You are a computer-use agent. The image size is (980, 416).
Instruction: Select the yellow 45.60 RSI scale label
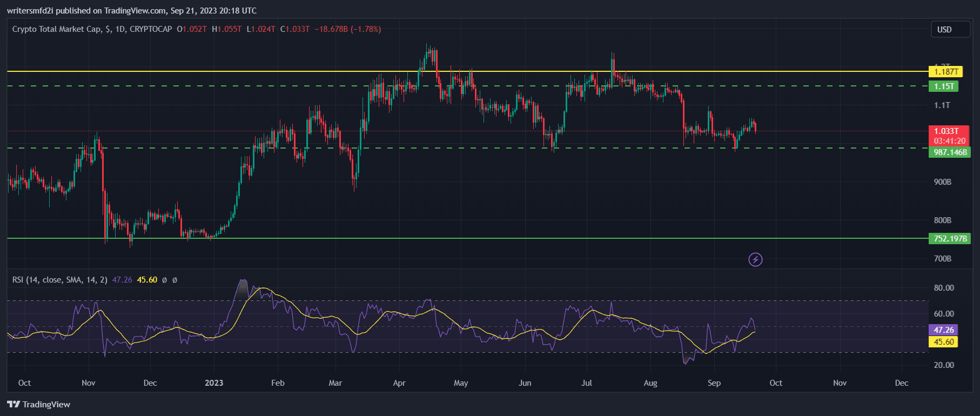click(943, 342)
